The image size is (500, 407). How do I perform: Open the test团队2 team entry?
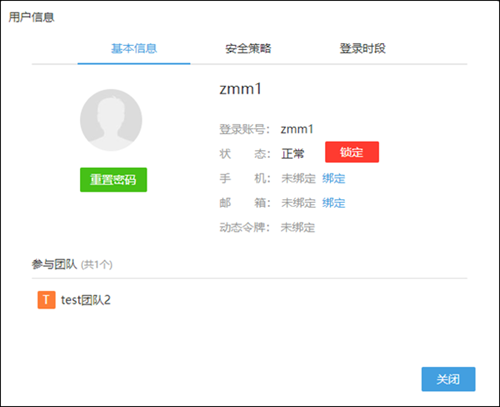tap(86, 300)
